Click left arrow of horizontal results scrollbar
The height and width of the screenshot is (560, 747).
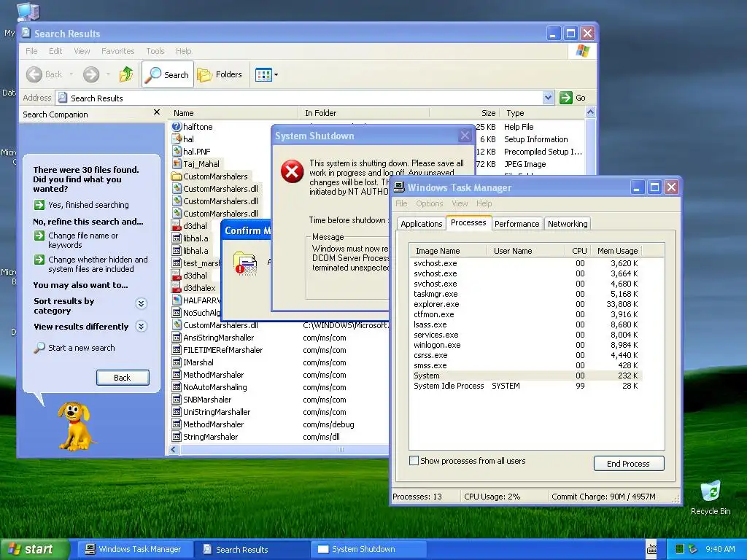click(x=174, y=449)
